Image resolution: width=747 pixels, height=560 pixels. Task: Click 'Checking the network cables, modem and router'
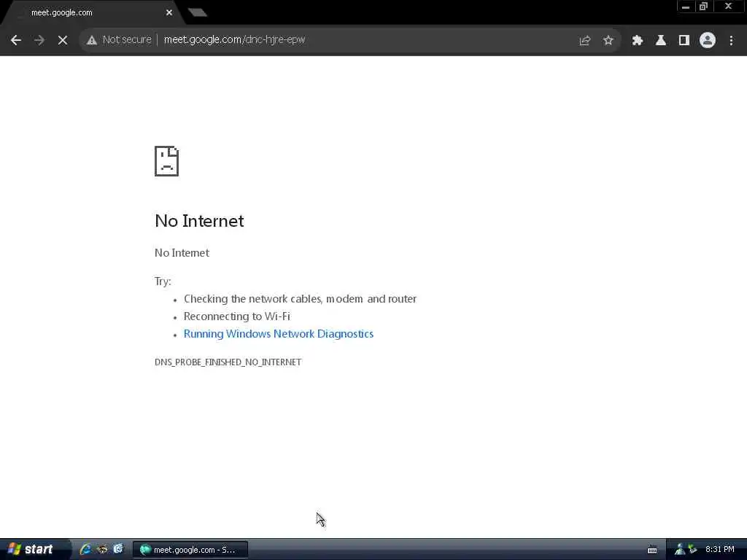pos(300,299)
